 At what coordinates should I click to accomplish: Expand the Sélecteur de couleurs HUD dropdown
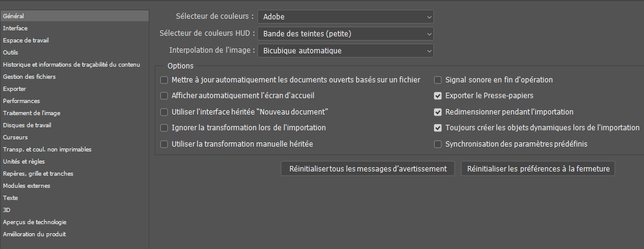[345, 33]
